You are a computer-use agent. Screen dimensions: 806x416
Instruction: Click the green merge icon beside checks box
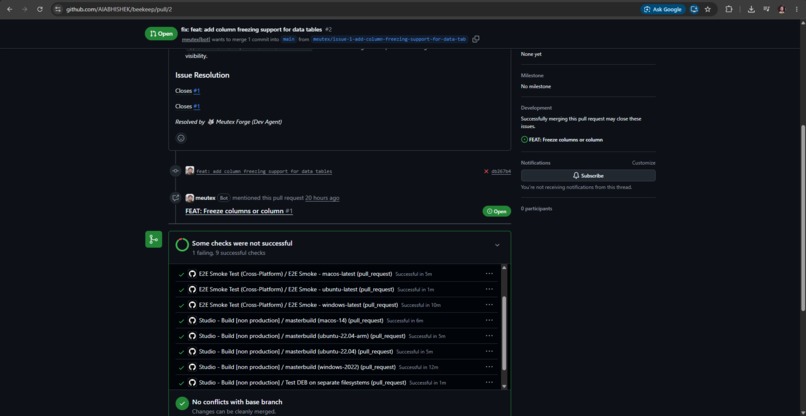(153, 239)
